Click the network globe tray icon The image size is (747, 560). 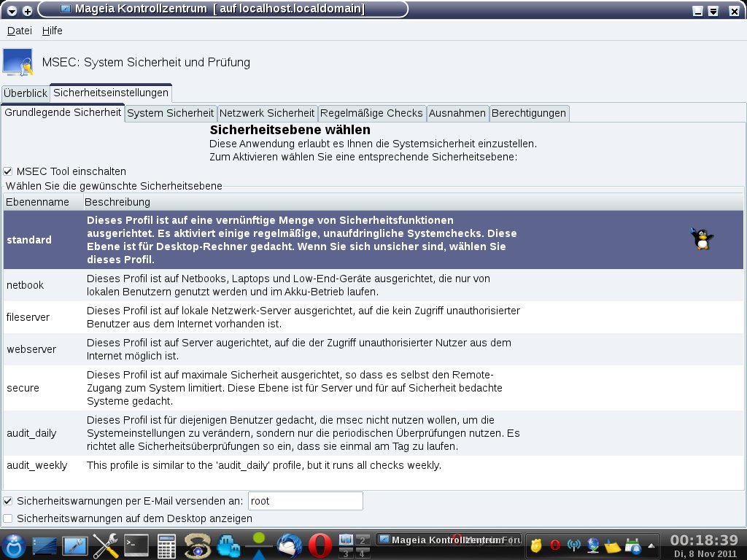593,545
